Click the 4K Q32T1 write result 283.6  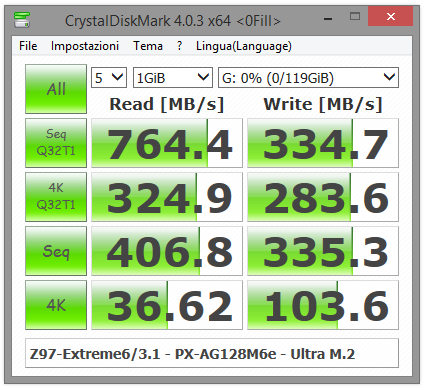323,197
